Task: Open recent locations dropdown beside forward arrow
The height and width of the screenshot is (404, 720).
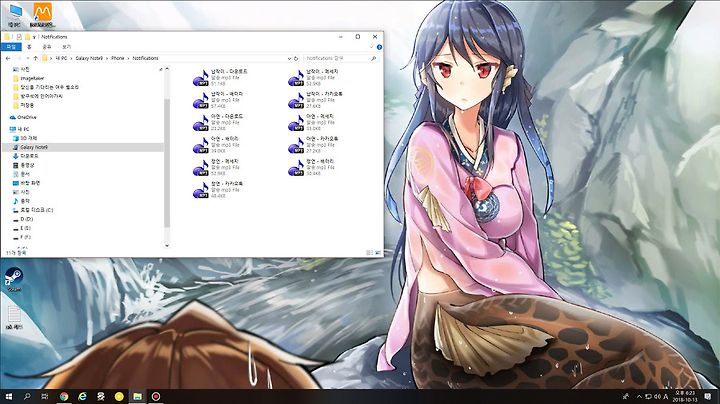Action: (28, 58)
